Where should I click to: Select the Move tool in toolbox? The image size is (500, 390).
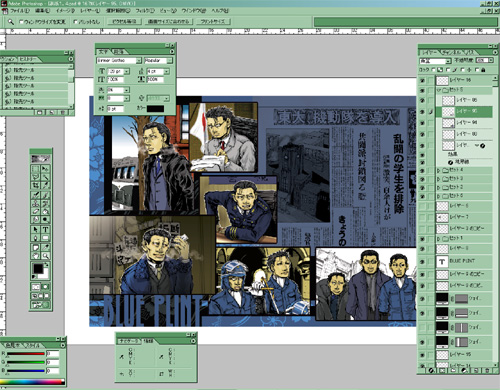45,168
